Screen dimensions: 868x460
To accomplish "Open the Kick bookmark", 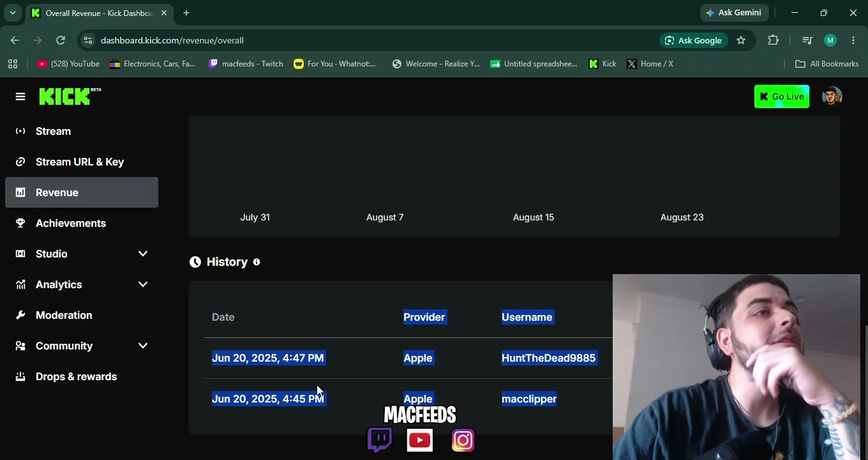I will pos(602,64).
